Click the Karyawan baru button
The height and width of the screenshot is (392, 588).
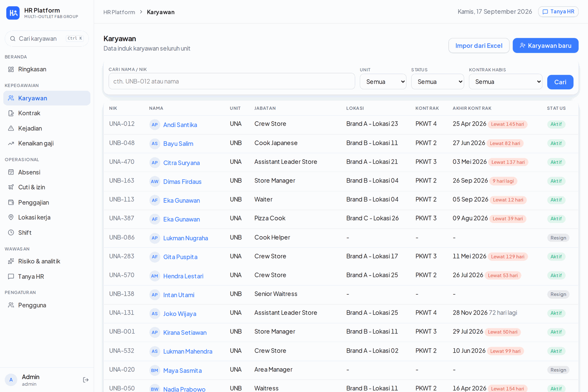pos(545,46)
